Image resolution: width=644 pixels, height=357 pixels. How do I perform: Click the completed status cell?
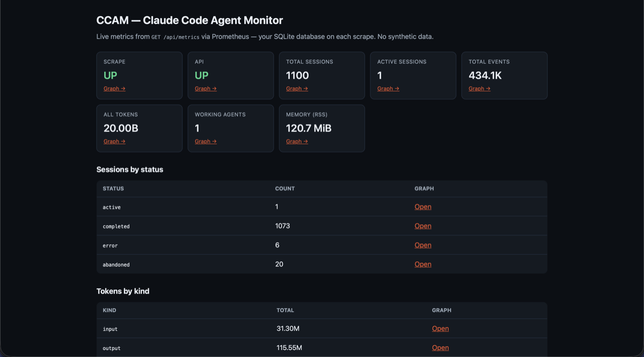116,227
